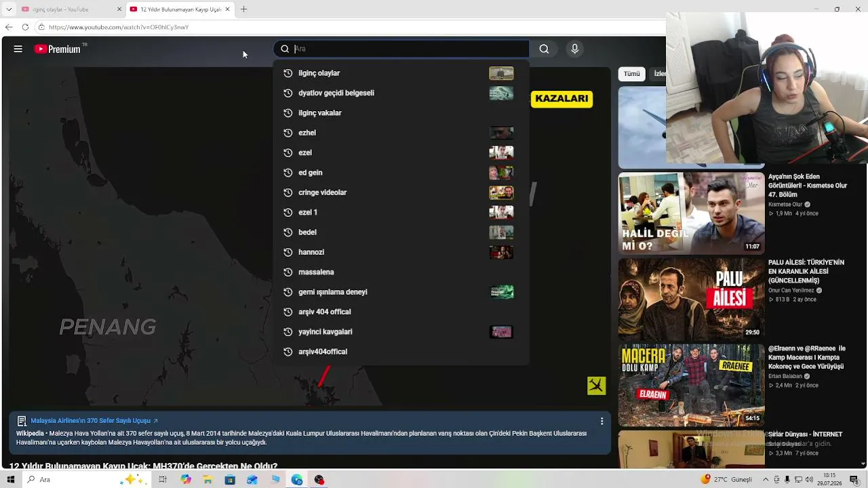Open Outlook from the taskbar
The image size is (868, 488).
point(252,480)
